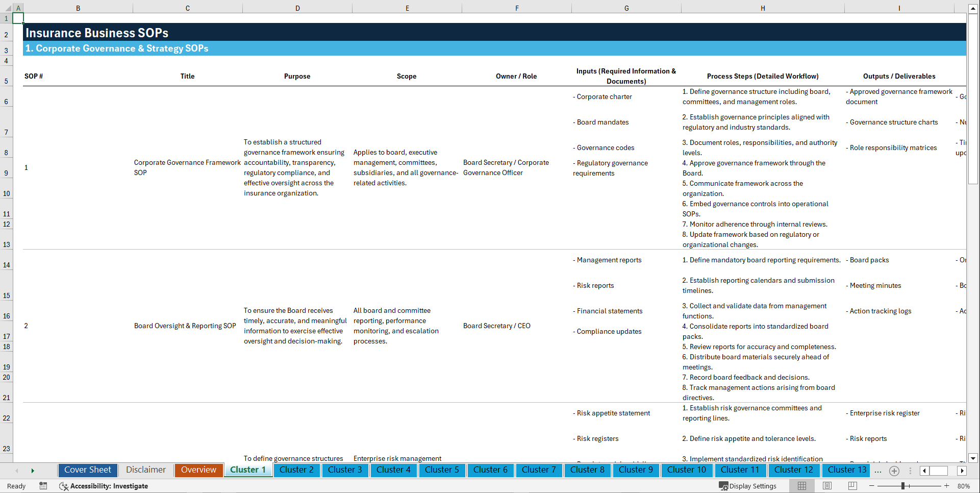The height and width of the screenshot is (493, 980).
Task: Click the Accessibility: Investigate link
Action: 109,486
